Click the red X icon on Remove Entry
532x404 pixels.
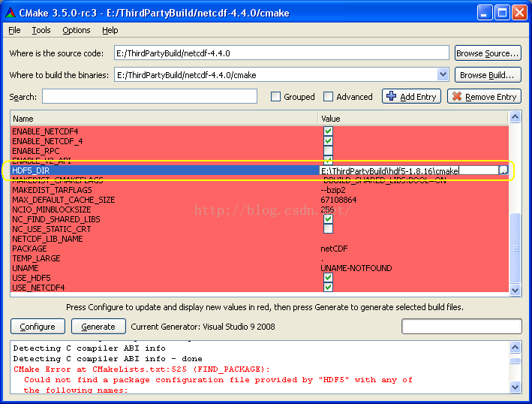point(457,96)
